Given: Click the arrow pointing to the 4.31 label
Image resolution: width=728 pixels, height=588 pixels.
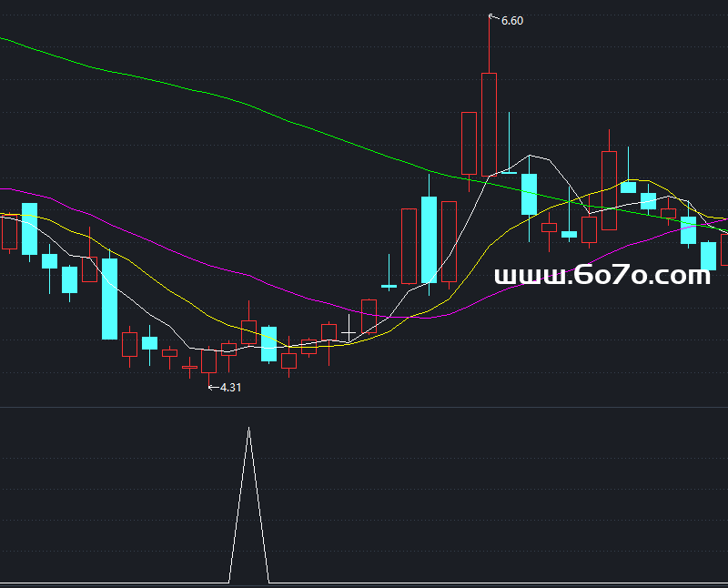Looking at the screenshot, I should tap(213, 387).
